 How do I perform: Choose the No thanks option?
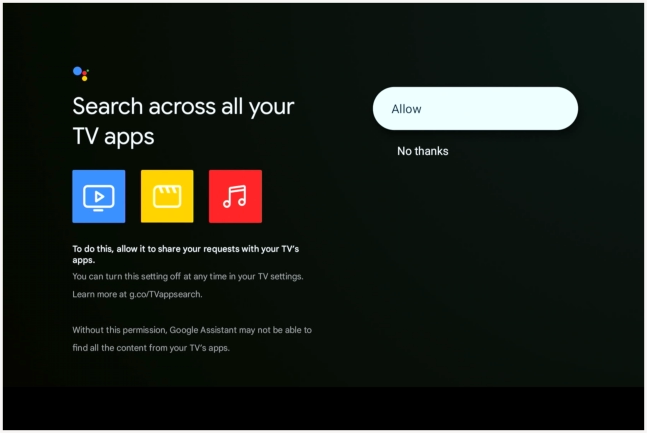(422, 151)
